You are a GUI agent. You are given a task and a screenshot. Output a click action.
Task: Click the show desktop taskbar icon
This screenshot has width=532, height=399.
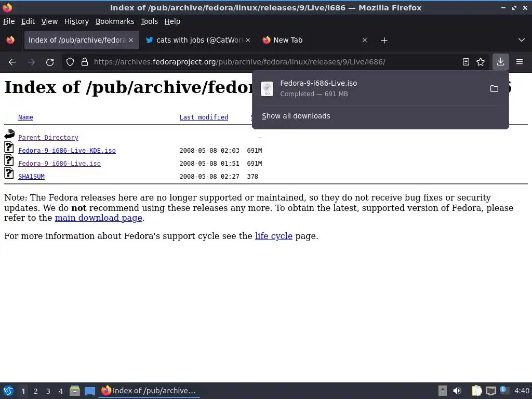point(89,391)
